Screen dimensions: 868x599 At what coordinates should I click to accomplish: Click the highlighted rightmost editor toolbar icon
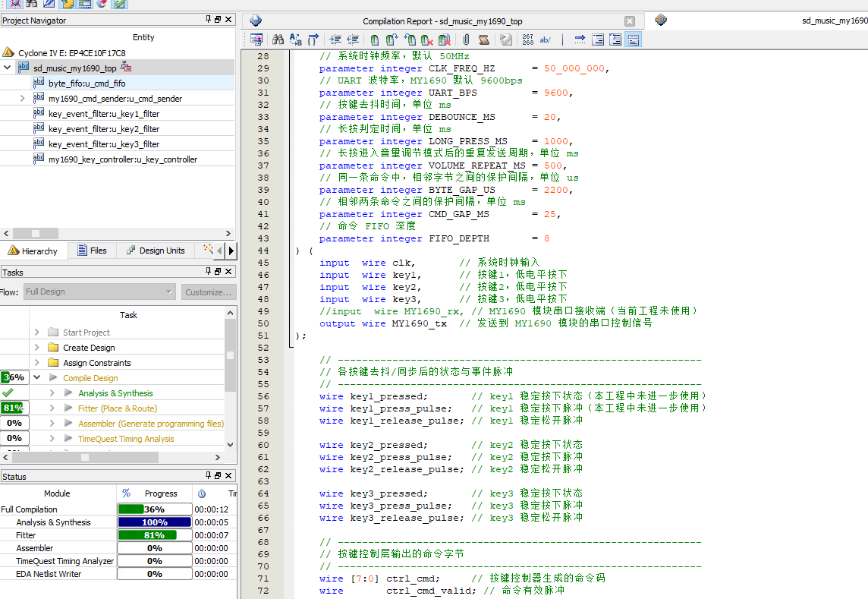634,39
